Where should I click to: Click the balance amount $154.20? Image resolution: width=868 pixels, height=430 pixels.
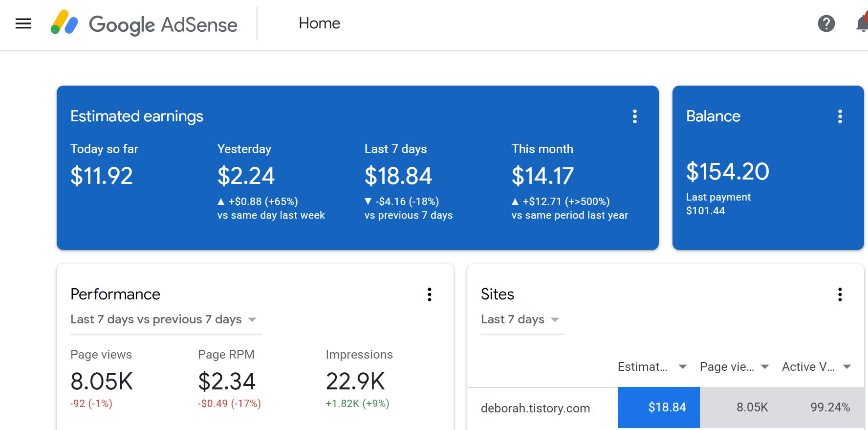[x=728, y=172]
